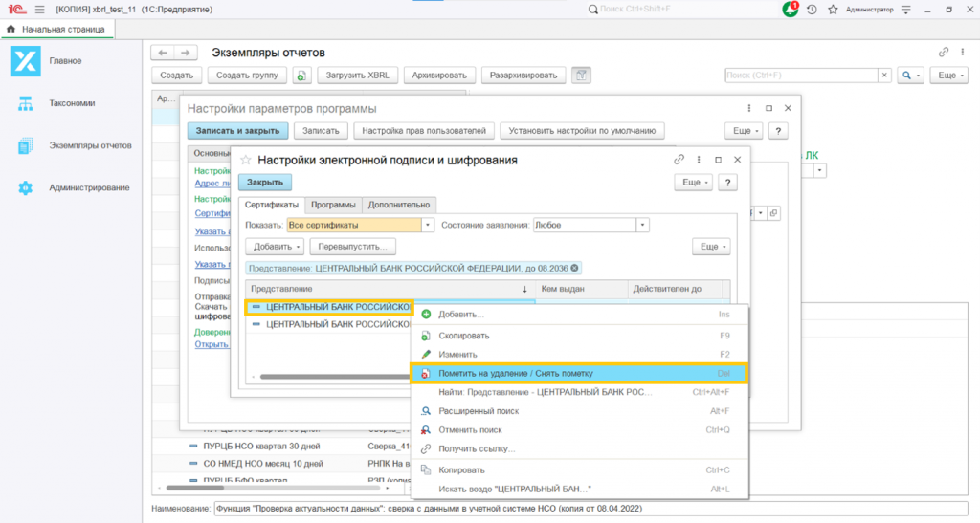980x523 pixels.
Task: Open kebab menu of Настройки параметров программы
Action: click(748, 108)
